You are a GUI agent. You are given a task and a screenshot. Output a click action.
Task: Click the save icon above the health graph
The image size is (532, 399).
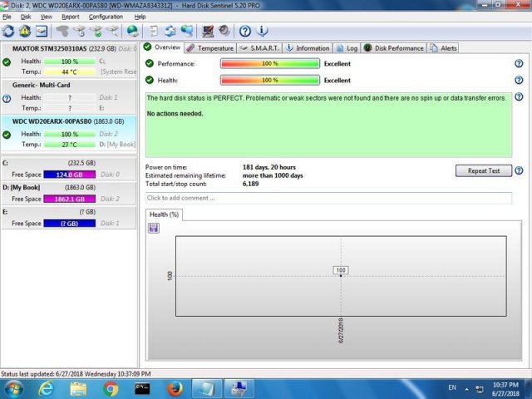(154, 228)
